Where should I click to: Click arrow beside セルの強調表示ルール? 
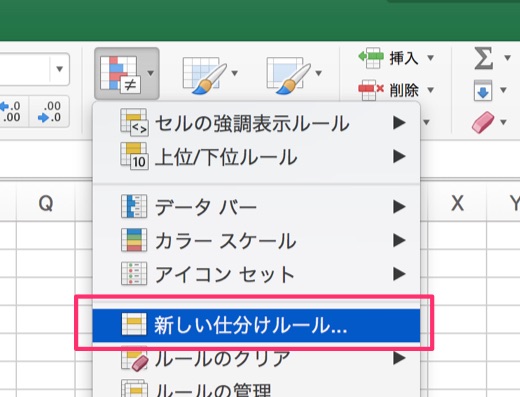pos(399,123)
